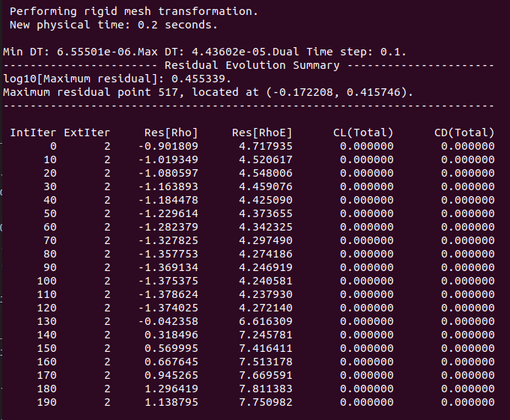Click the text 'Performing rigid mesh transformation.'
This screenshot has height=420, width=510.
pyautogui.click(x=134, y=12)
